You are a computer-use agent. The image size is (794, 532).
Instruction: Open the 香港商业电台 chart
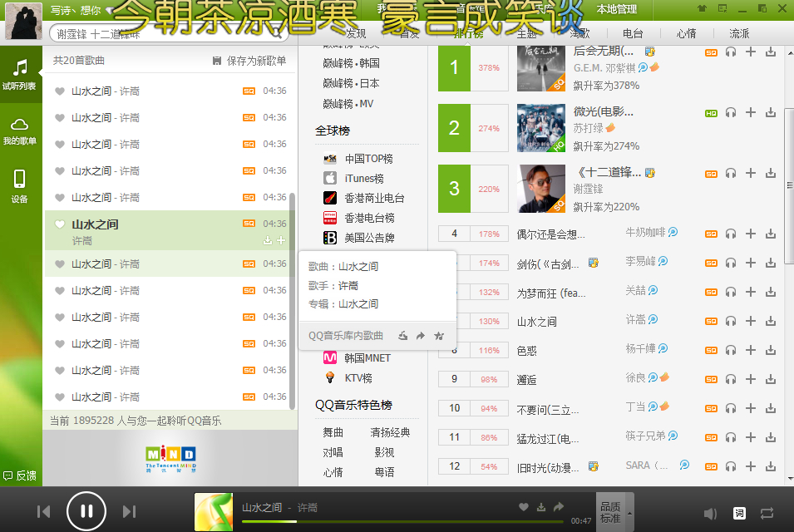click(x=363, y=198)
